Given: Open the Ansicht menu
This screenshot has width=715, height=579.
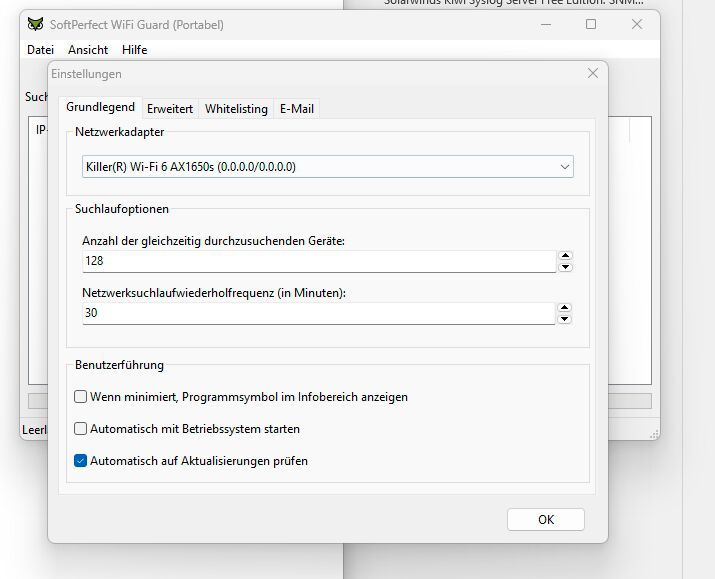Looking at the screenshot, I should [x=88, y=50].
